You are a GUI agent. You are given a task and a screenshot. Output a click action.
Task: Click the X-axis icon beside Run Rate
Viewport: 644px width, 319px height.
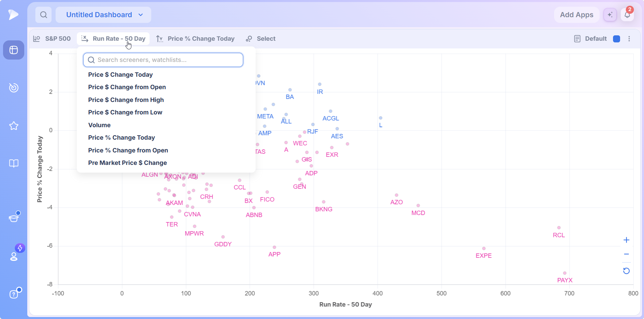(85, 39)
